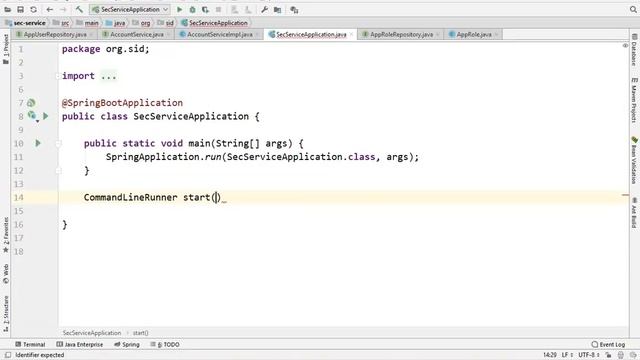Open the Favorites tool window sidebar
The height and width of the screenshot is (360, 640).
pos(6,235)
